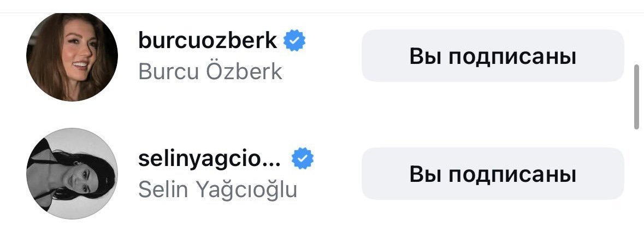The image size is (644, 231).
Task: Open the burcuozberk username link
Action: [x=208, y=40]
